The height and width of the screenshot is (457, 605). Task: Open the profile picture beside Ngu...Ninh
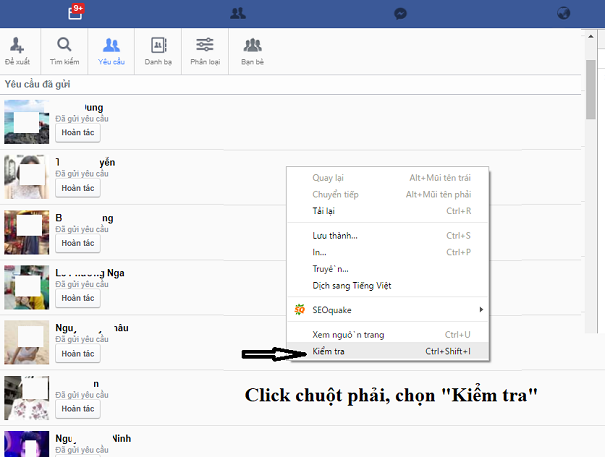[27, 444]
